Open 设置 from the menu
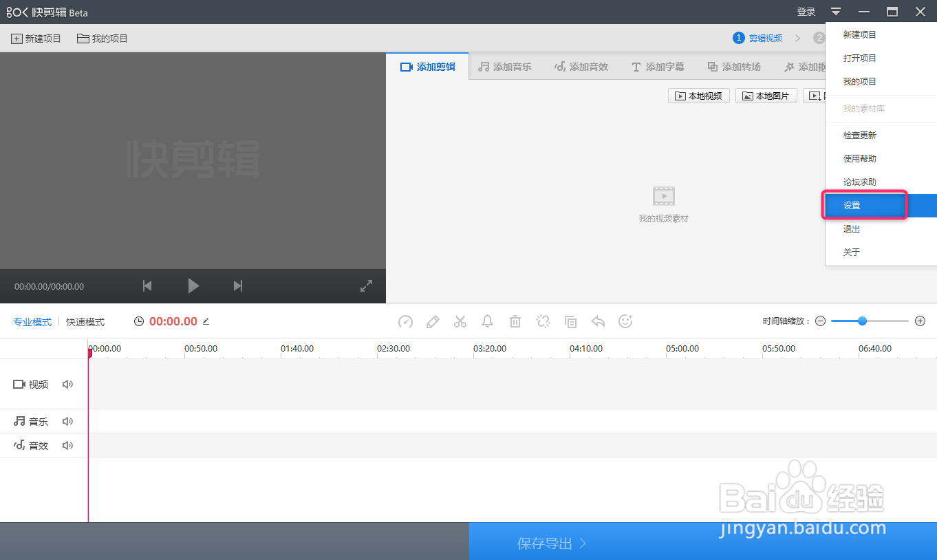The image size is (937, 560). point(881,206)
